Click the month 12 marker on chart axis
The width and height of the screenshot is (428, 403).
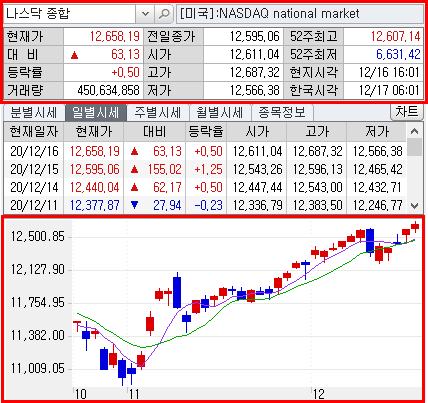(319, 394)
